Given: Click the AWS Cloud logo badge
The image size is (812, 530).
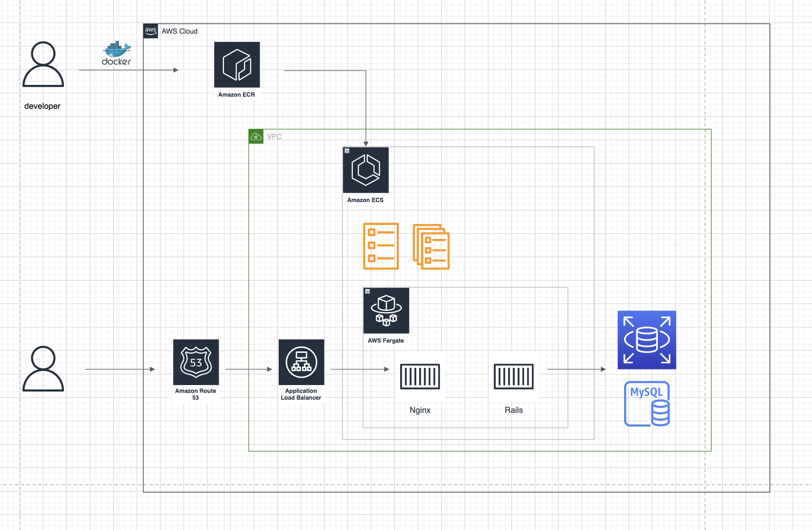Looking at the screenshot, I should [x=151, y=31].
